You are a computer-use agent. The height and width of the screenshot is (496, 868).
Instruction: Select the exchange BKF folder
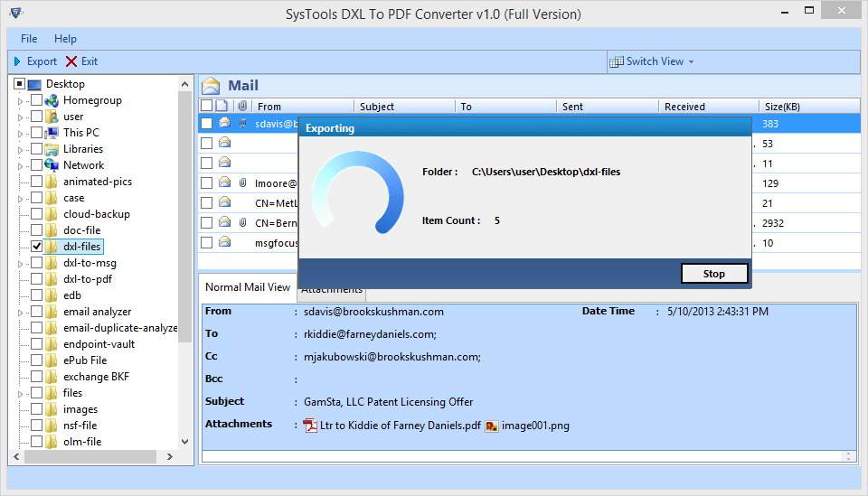tap(96, 377)
